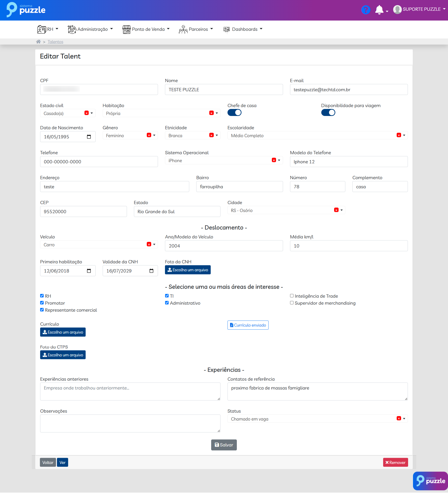This screenshot has height=493, width=448.
Task: Toggle the Chefe de casa switch
Action: (234, 112)
